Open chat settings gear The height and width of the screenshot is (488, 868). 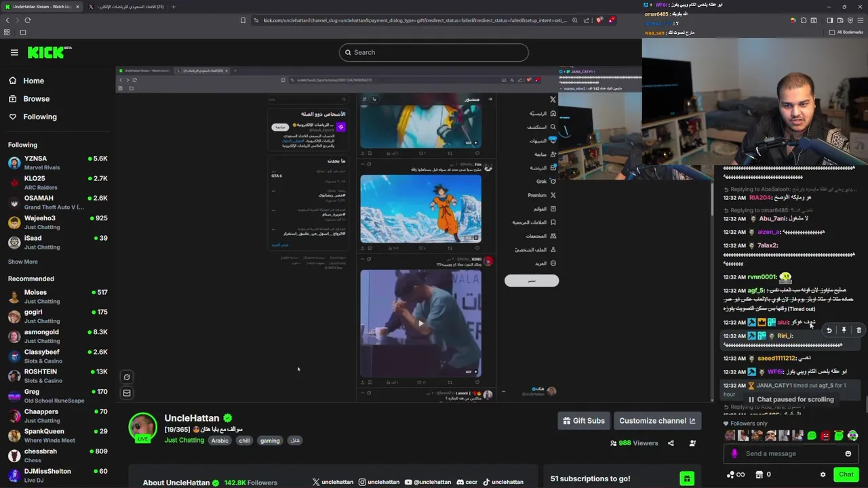(x=823, y=474)
